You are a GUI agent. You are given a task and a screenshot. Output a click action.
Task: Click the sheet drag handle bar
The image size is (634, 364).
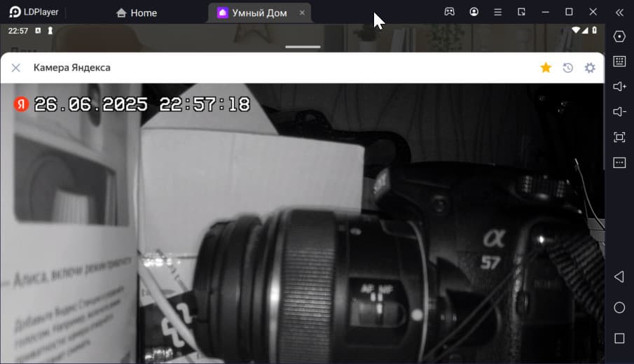pyautogui.click(x=303, y=47)
